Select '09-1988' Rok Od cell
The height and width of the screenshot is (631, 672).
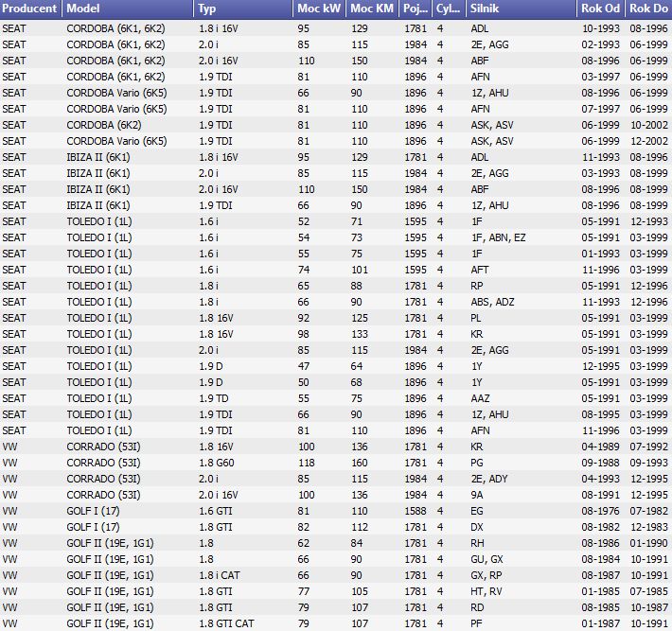coord(600,463)
